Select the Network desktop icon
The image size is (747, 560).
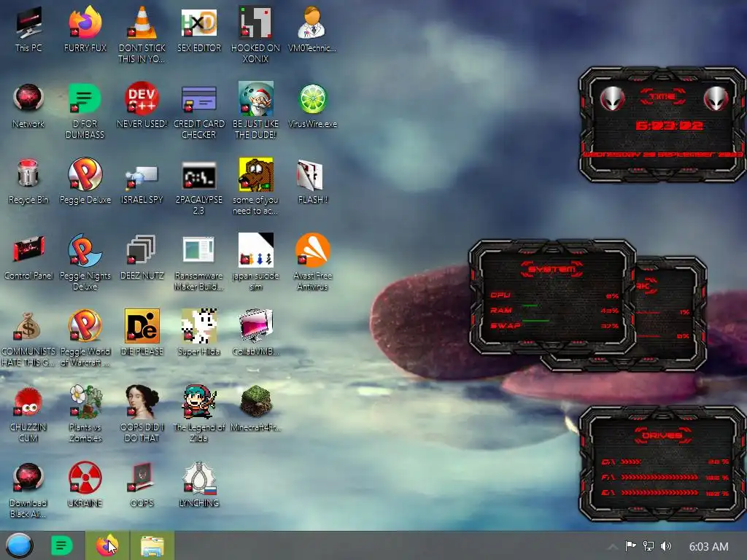[x=28, y=106]
